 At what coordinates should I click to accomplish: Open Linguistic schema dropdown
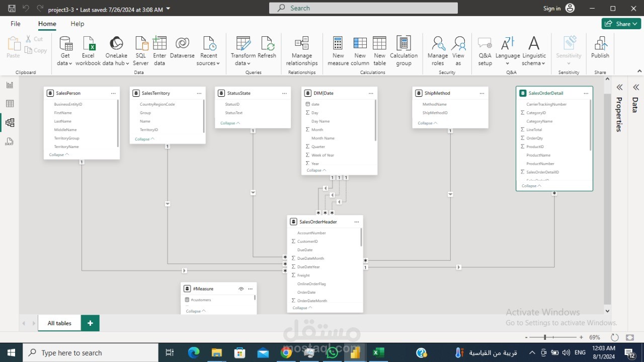[534, 51]
